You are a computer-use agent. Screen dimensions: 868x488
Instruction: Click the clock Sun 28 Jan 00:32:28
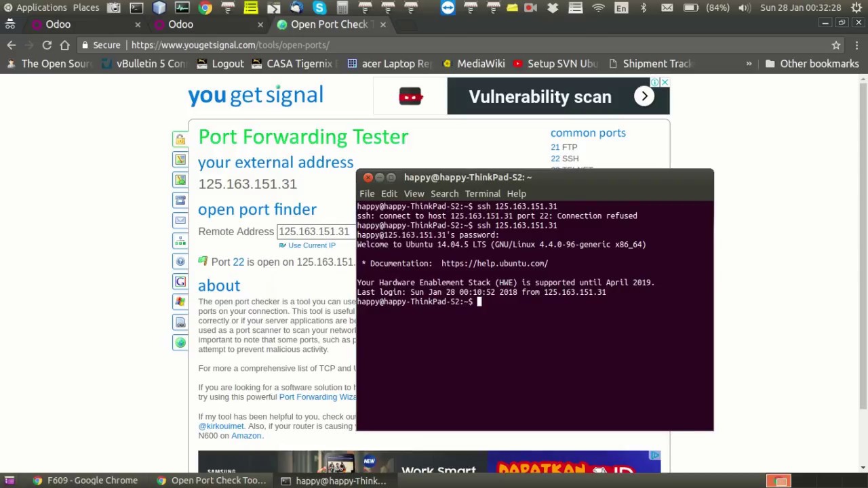tap(801, 7)
